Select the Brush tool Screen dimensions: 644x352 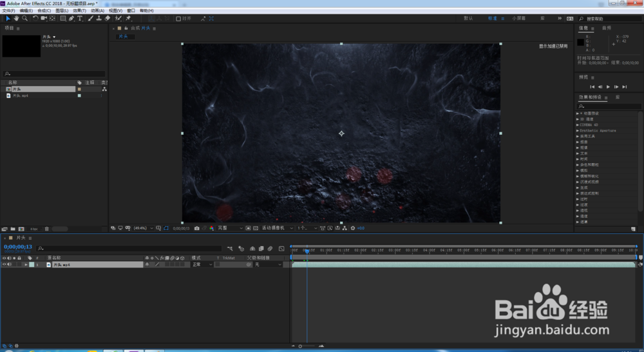(x=90, y=19)
